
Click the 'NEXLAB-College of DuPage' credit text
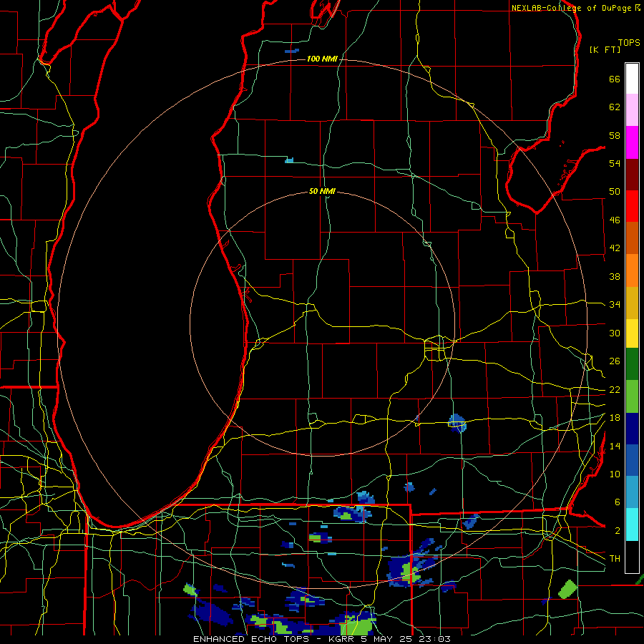pyautogui.click(x=572, y=8)
